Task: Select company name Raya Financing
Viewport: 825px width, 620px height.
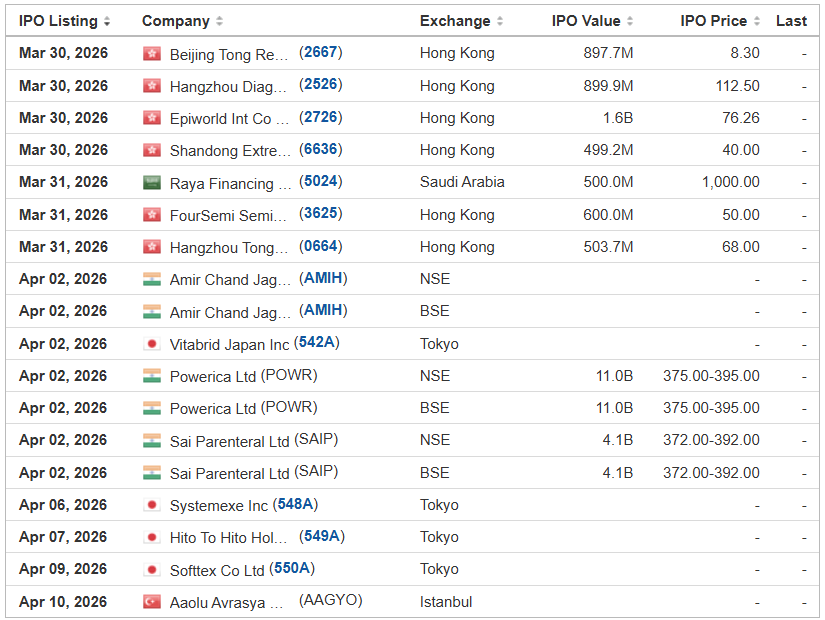Action: 230,184
